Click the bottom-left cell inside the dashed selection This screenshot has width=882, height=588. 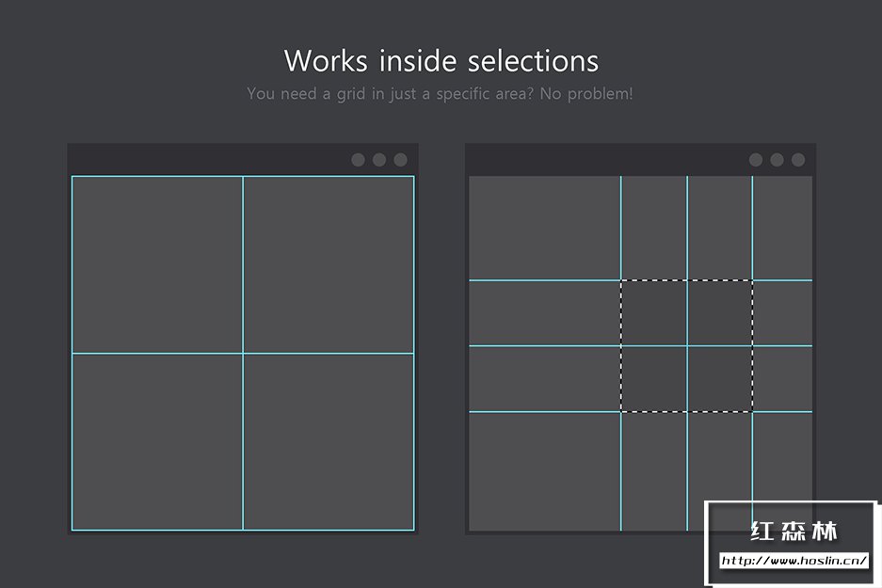(x=654, y=379)
